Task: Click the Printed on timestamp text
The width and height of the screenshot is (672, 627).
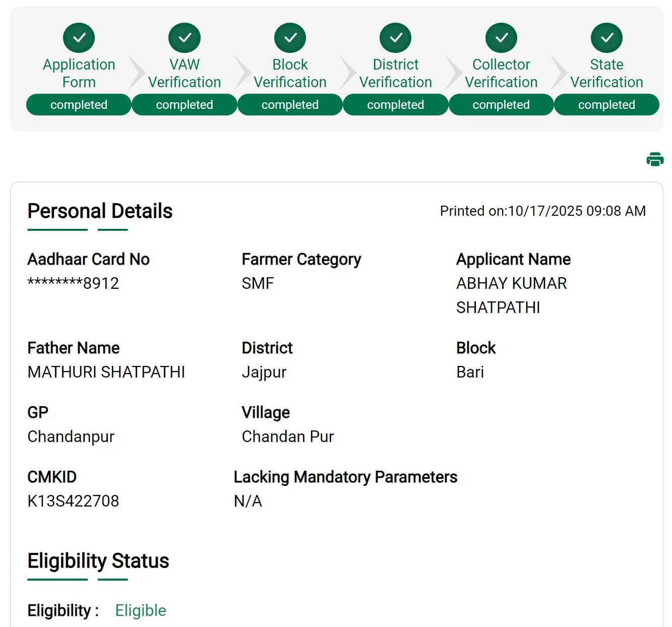Action: (542, 211)
